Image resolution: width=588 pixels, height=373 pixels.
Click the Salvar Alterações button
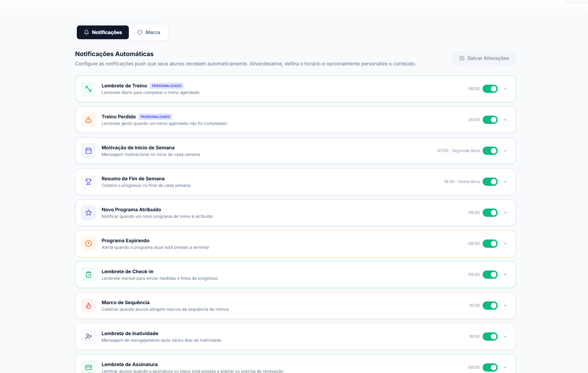[x=484, y=58]
